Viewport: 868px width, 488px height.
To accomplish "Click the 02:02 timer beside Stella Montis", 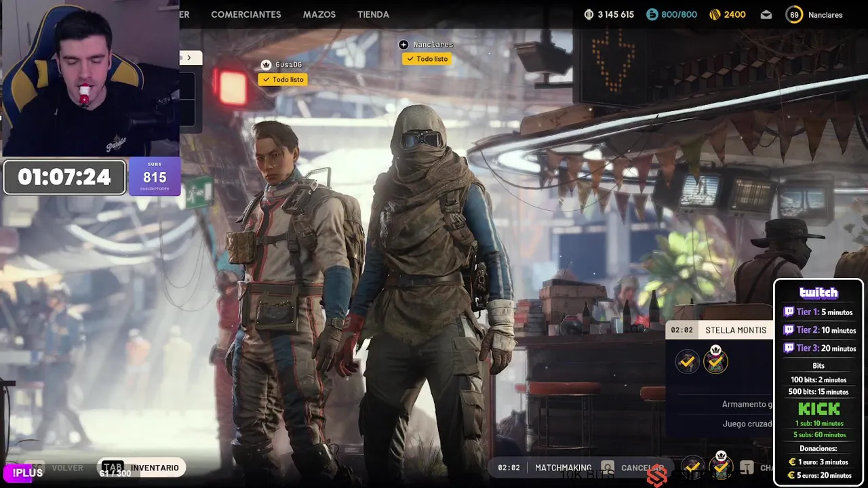I will pos(682,330).
